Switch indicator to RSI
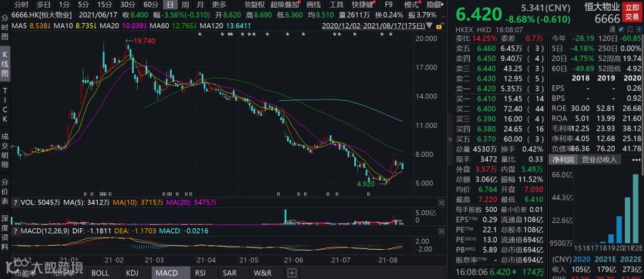The width and height of the screenshot is (644, 279). click(x=200, y=273)
